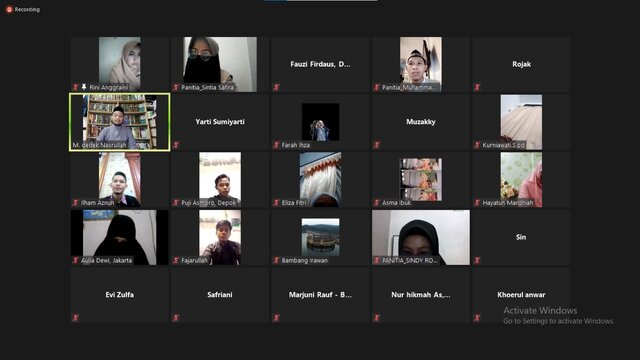Click muted mic icon on Panitia_Muhamma tile
The height and width of the screenshot is (360, 640).
377,87
